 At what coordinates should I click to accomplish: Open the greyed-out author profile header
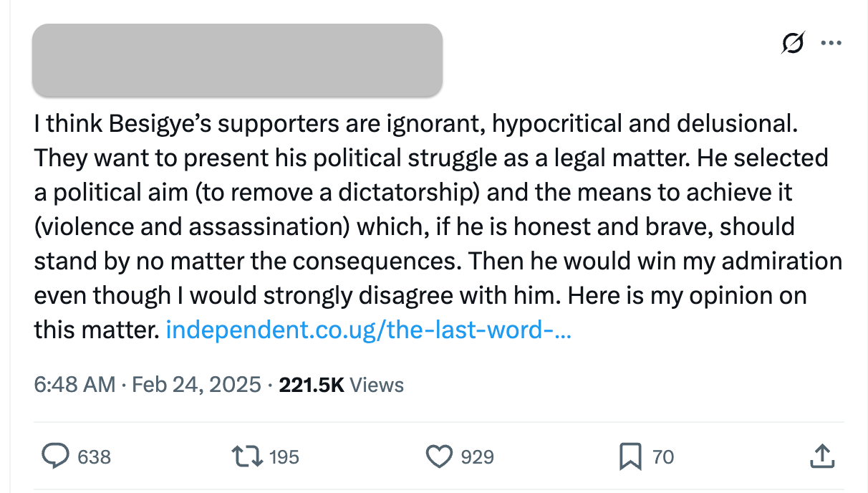[237, 60]
